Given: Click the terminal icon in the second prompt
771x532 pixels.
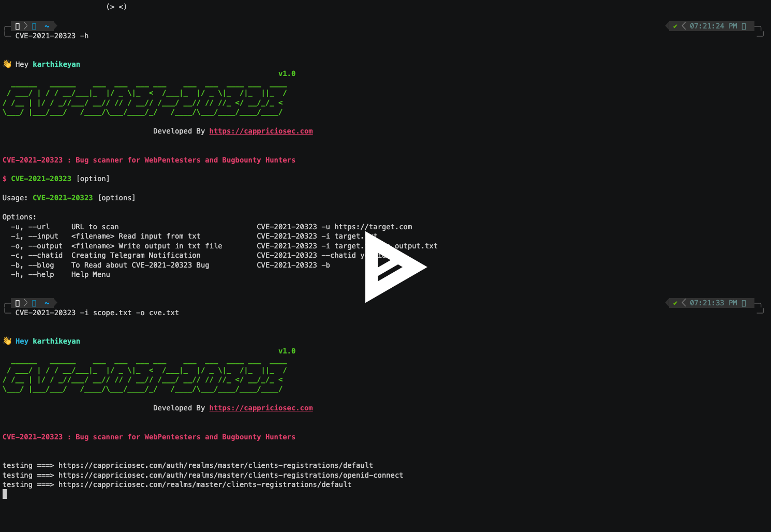Looking at the screenshot, I should pos(16,303).
